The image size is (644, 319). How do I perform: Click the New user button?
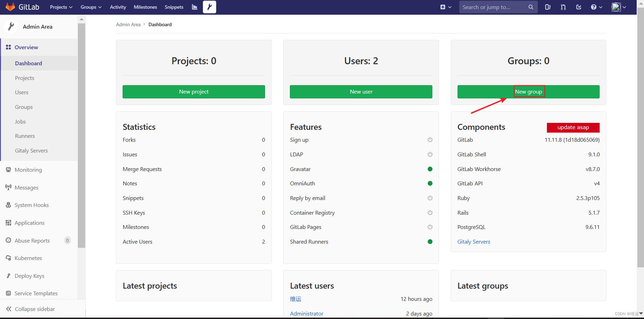click(361, 92)
